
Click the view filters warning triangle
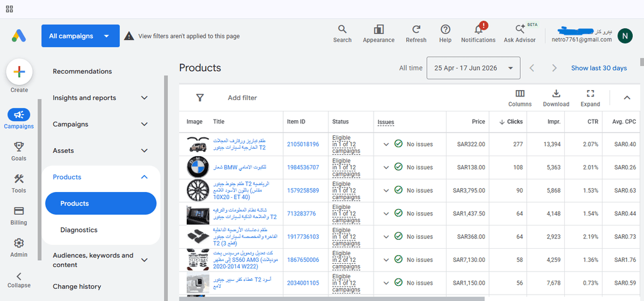129,36
